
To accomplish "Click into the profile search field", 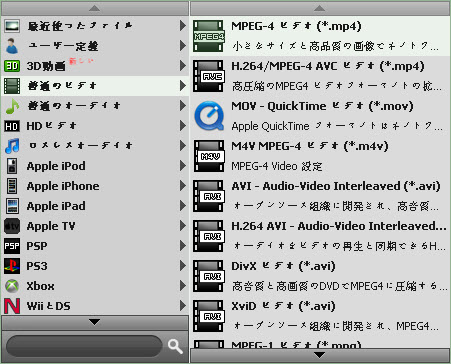I will coord(84,346).
